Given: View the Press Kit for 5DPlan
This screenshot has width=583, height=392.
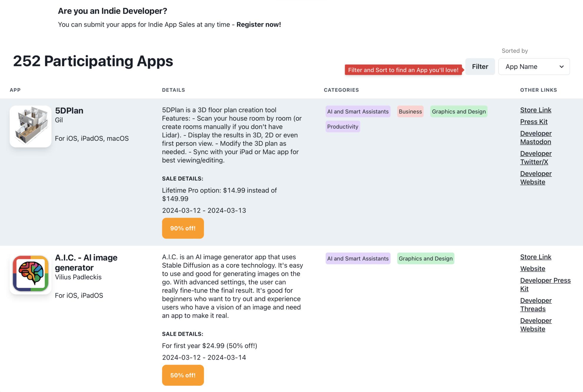Looking at the screenshot, I should 534,121.
